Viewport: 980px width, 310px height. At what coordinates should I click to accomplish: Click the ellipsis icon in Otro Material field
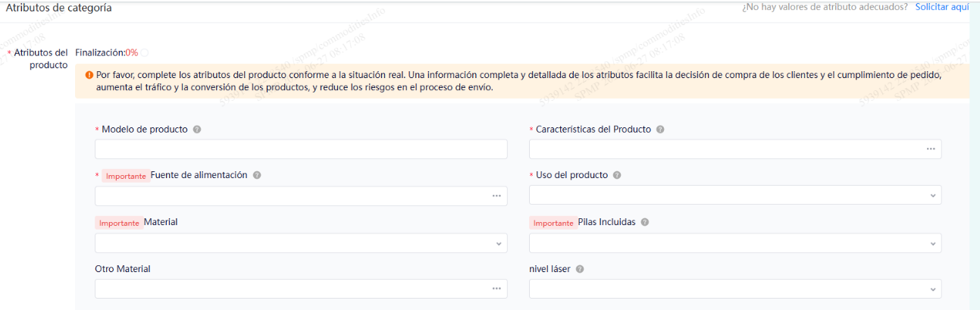[496, 289]
